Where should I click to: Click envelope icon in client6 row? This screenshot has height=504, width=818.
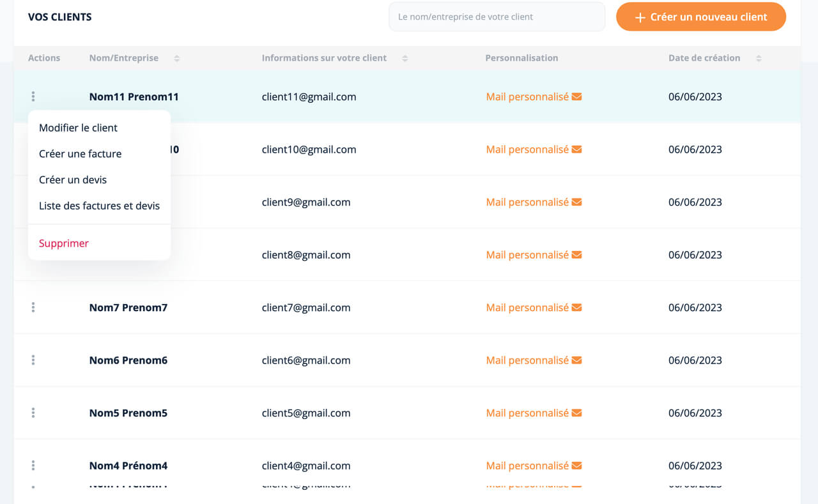click(x=576, y=360)
